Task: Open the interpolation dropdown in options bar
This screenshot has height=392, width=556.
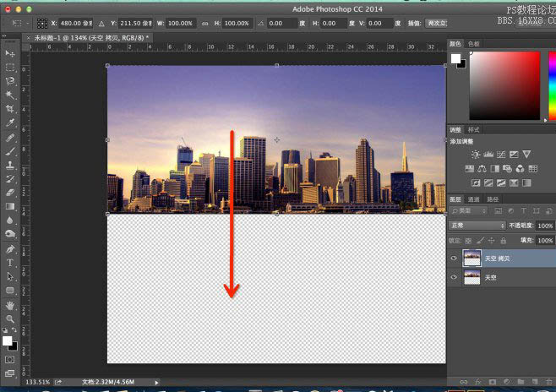Action: [437, 24]
